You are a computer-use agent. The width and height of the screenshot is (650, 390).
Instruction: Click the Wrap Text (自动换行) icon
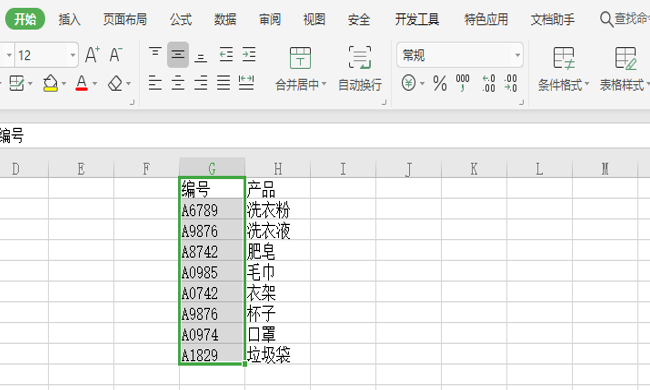360,58
